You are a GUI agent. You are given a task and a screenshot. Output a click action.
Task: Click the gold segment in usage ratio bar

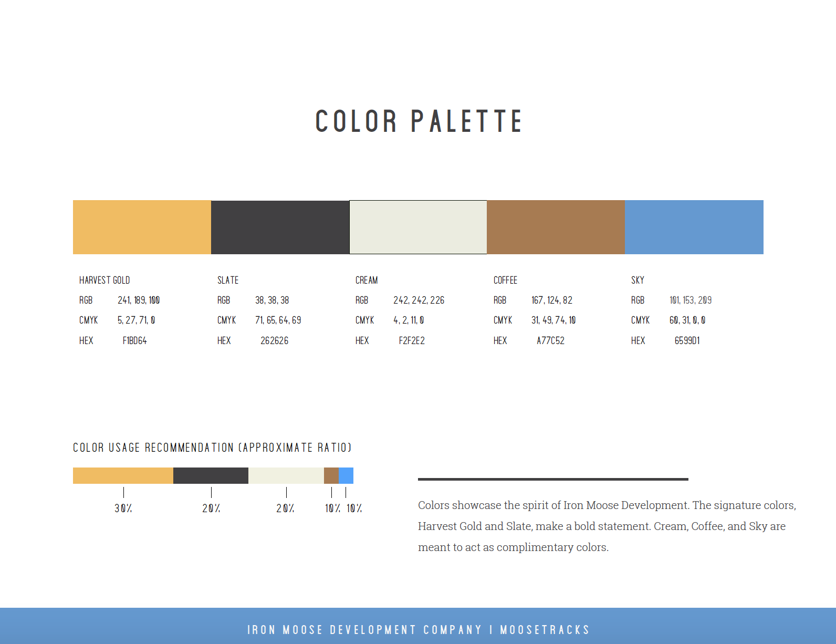coord(123,475)
